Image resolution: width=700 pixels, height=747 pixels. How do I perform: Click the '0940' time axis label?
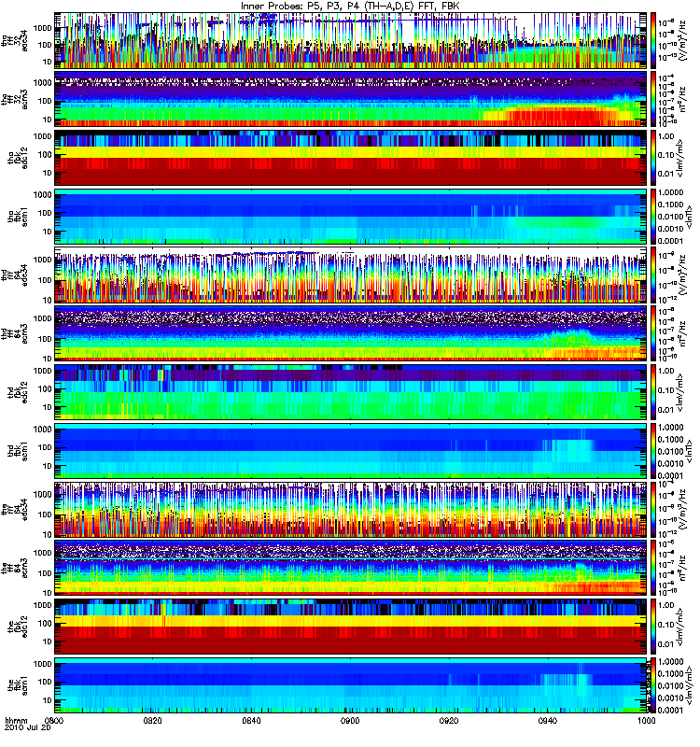(547, 721)
